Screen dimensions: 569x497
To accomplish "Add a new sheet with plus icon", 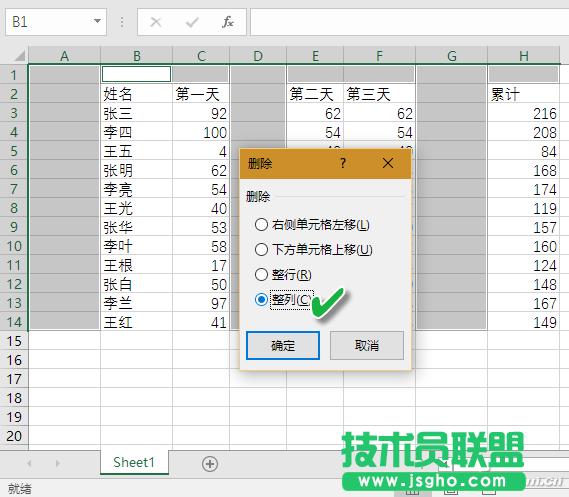I will click(x=210, y=464).
